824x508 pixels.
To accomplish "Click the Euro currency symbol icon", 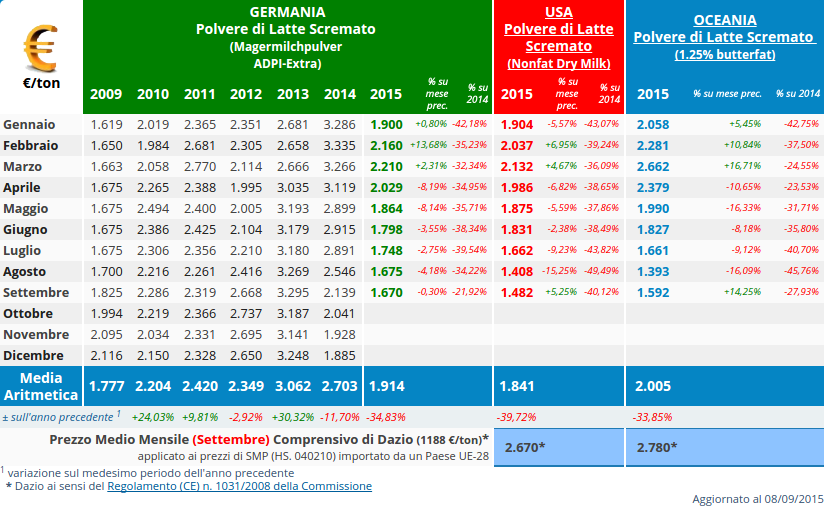I will pyautogui.click(x=41, y=47).
